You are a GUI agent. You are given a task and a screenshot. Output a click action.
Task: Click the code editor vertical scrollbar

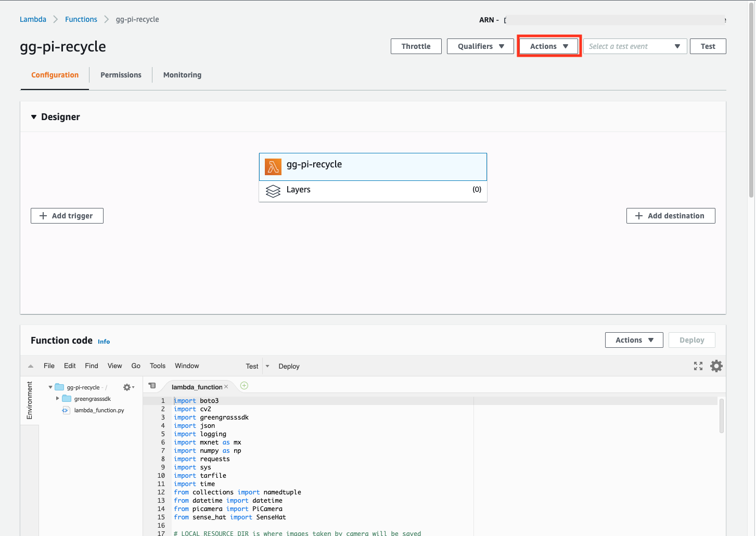[722, 416]
